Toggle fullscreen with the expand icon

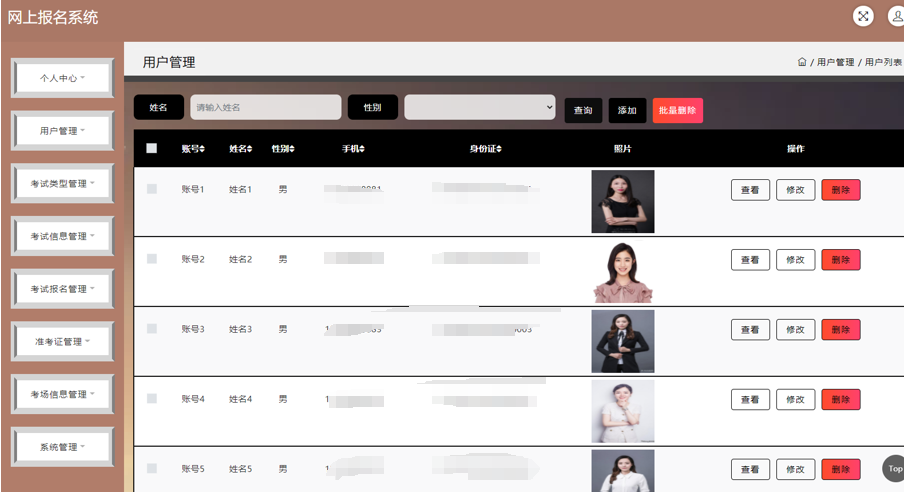point(862,16)
